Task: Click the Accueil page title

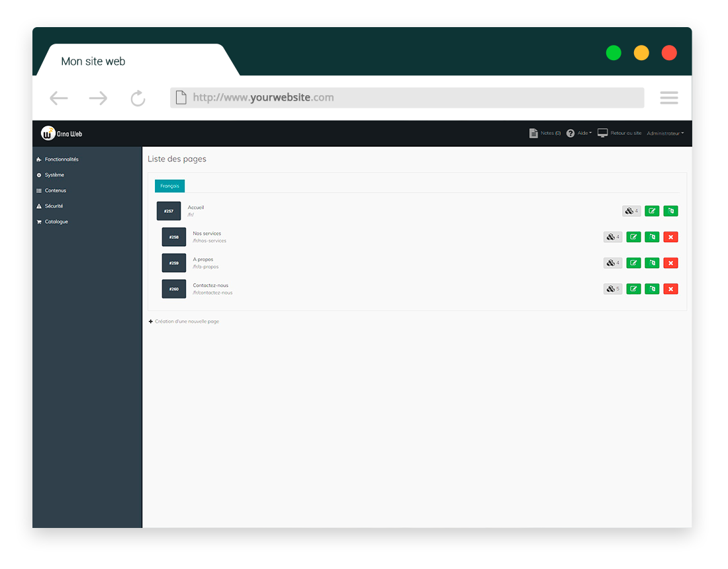Action: tap(195, 208)
